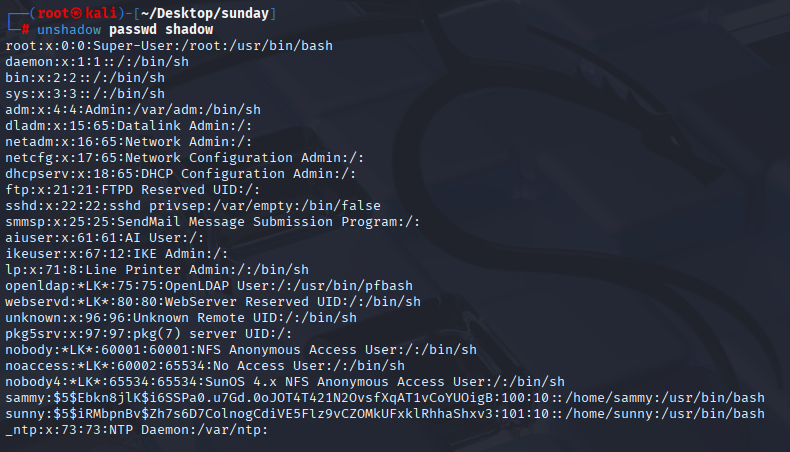
Task: Click the nobody4 SunOS 4.x line
Action: (285, 382)
